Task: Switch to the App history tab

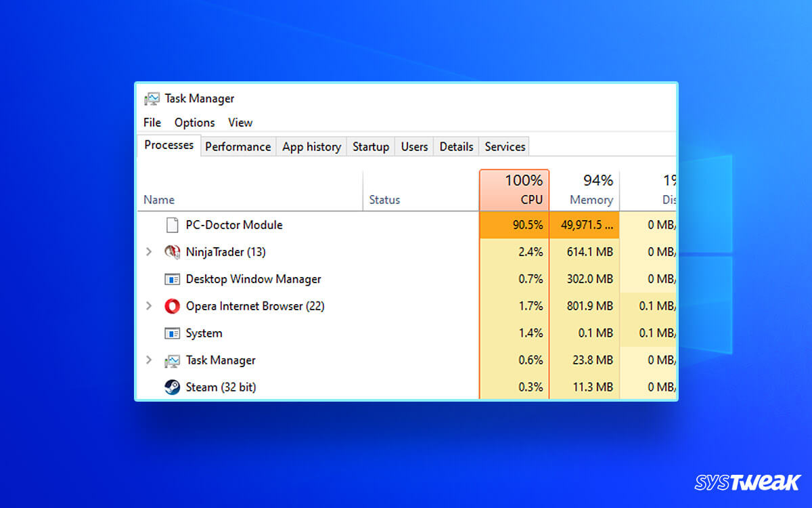Action: (x=312, y=146)
